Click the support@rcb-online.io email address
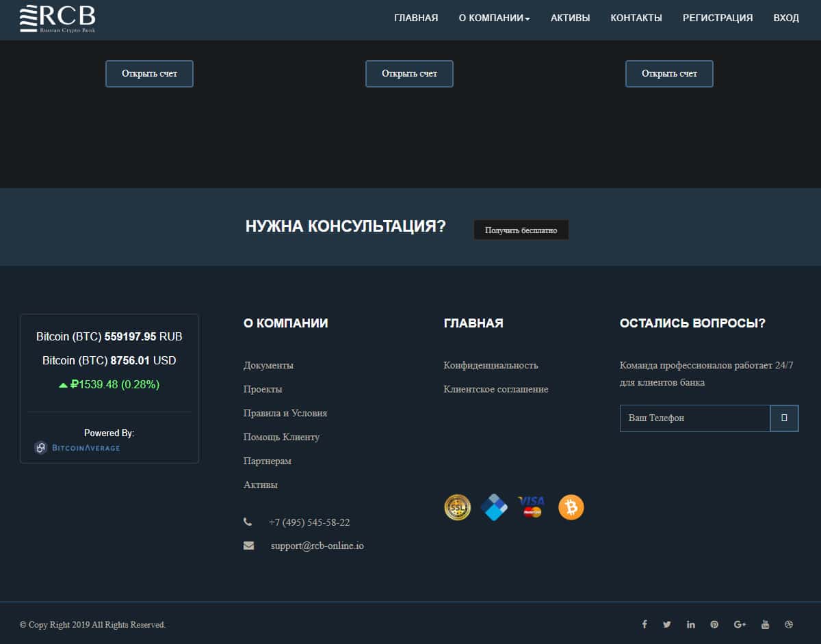This screenshot has width=821, height=644. click(x=317, y=546)
